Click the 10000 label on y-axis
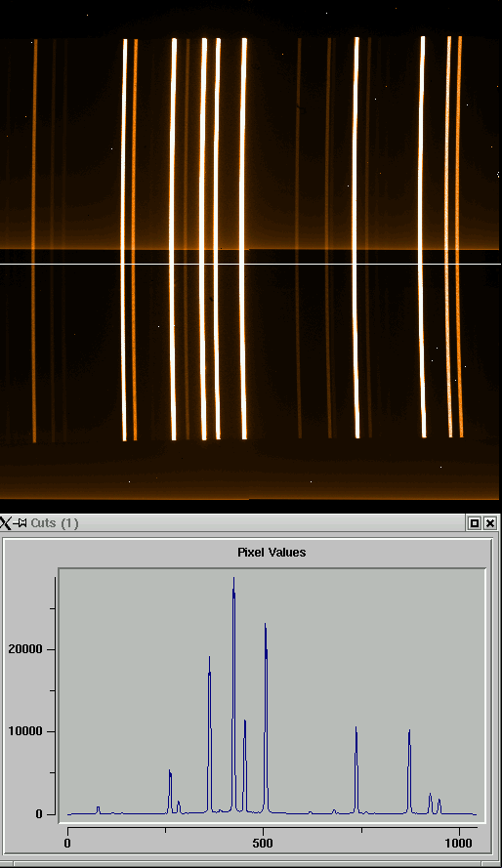Screen dimensions: 502x868 25,731
